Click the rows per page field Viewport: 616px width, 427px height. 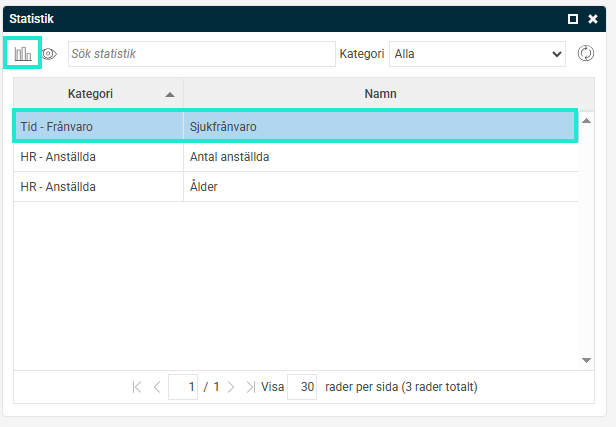302,387
